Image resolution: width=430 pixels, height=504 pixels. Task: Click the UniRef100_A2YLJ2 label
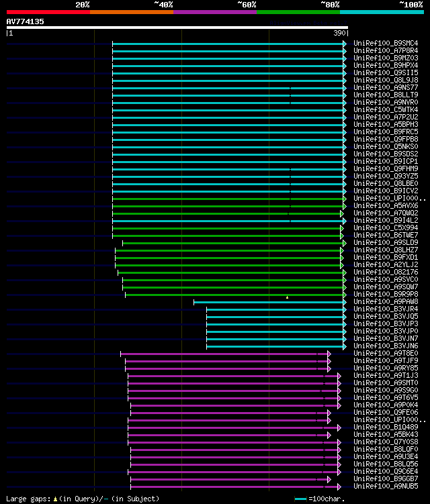pyautogui.click(x=386, y=265)
